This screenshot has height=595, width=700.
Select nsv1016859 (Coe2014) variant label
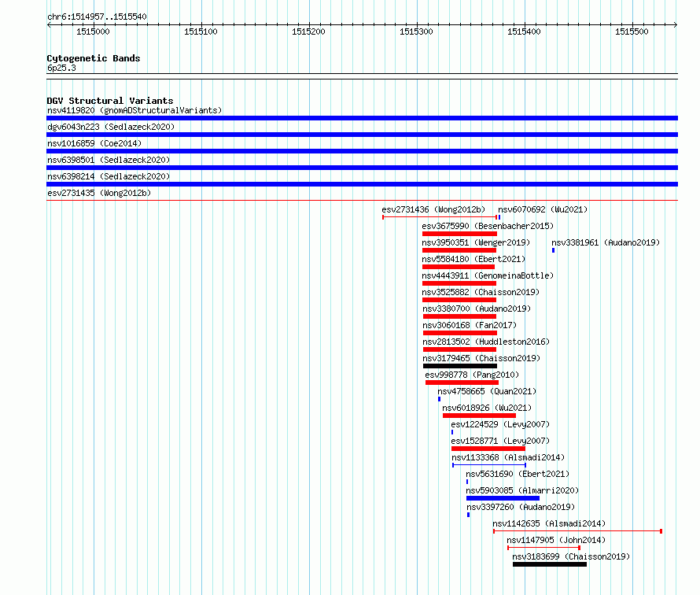[94, 143]
